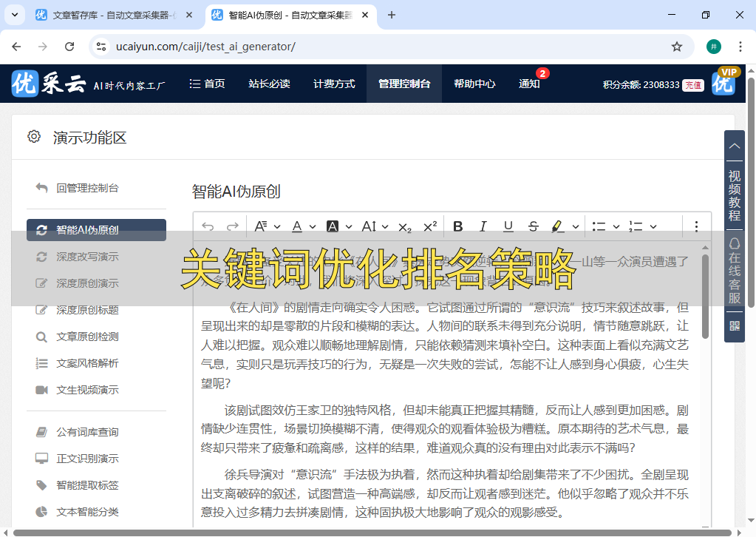Open 深度原创标题 in sidebar
Viewport: 756px width, 537px height.
pos(86,310)
